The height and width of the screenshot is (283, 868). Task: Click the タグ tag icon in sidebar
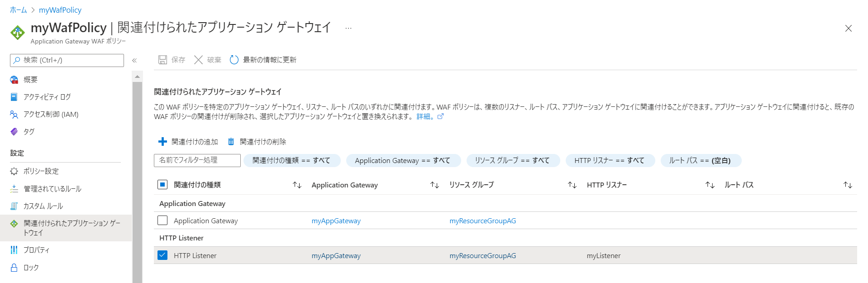pyautogui.click(x=14, y=131)
